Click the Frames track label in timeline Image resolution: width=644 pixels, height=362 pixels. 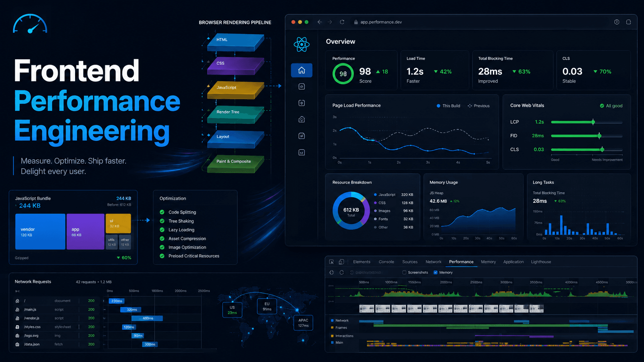pyautogui.click(x=341, y=328)
